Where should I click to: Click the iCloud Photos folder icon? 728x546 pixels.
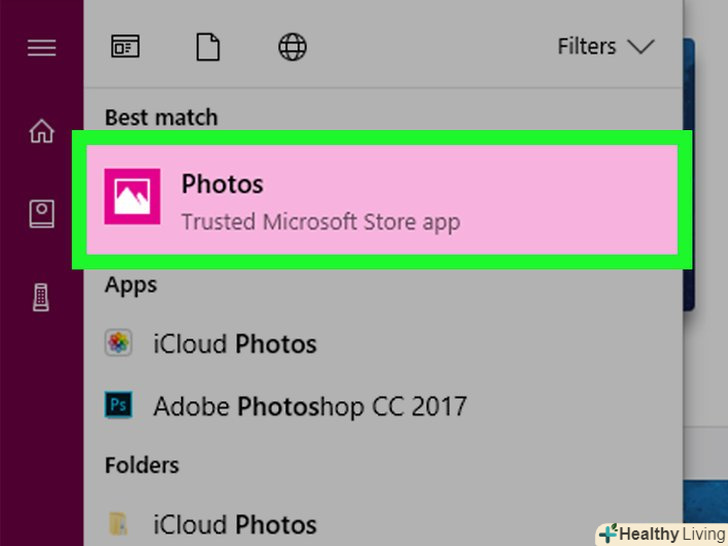tap(119, 522)
